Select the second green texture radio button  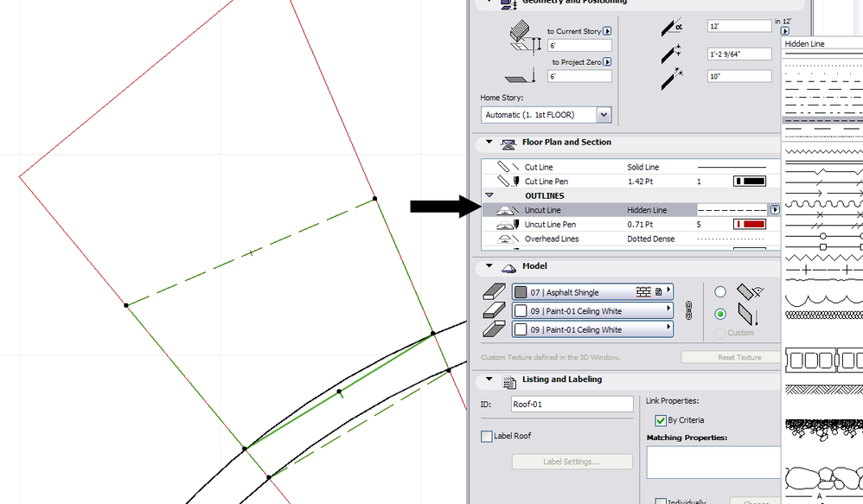(x=720, y=314)
